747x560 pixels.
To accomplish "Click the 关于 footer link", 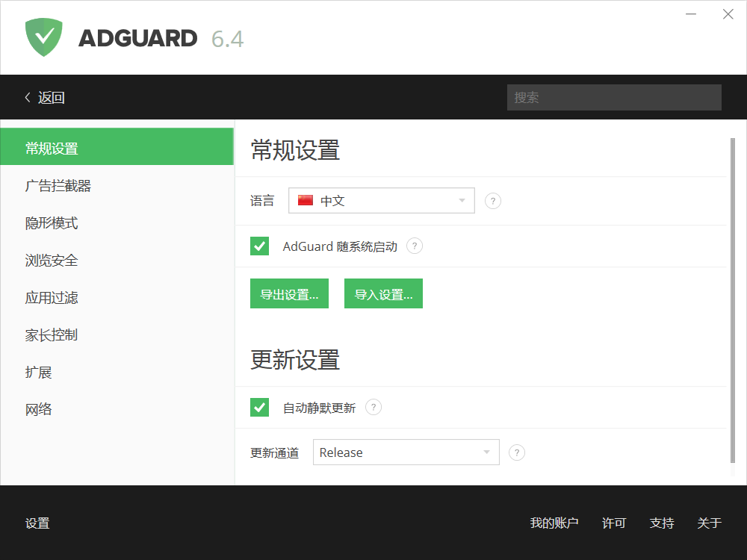I will (x=710, y=523).
